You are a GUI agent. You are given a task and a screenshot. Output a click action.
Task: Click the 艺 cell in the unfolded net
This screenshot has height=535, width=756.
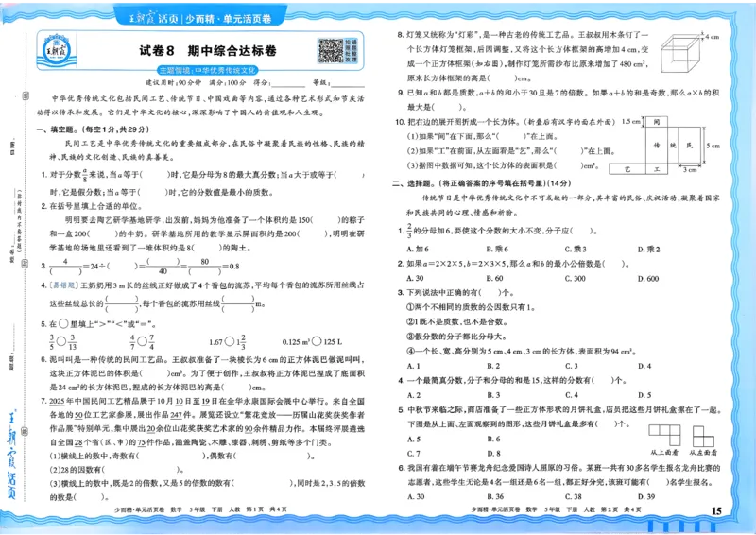[627, 169]
